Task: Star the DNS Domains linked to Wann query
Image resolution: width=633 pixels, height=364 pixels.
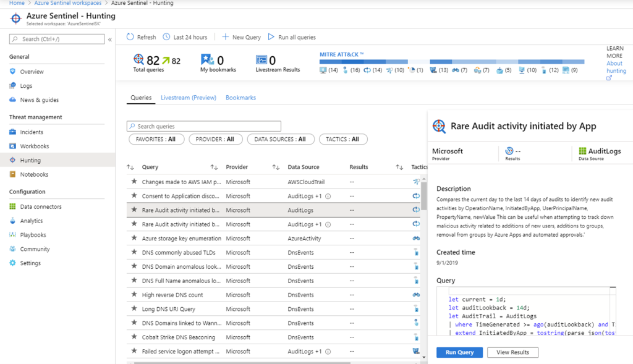Action: (x=134, y=323)
